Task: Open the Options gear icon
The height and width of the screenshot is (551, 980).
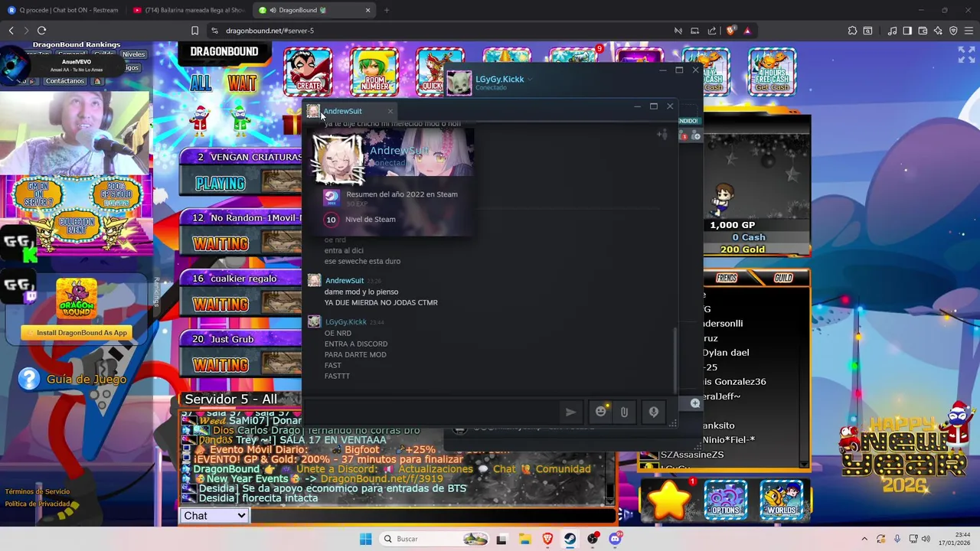Action: pyautogui.click(x=725, y=499)
